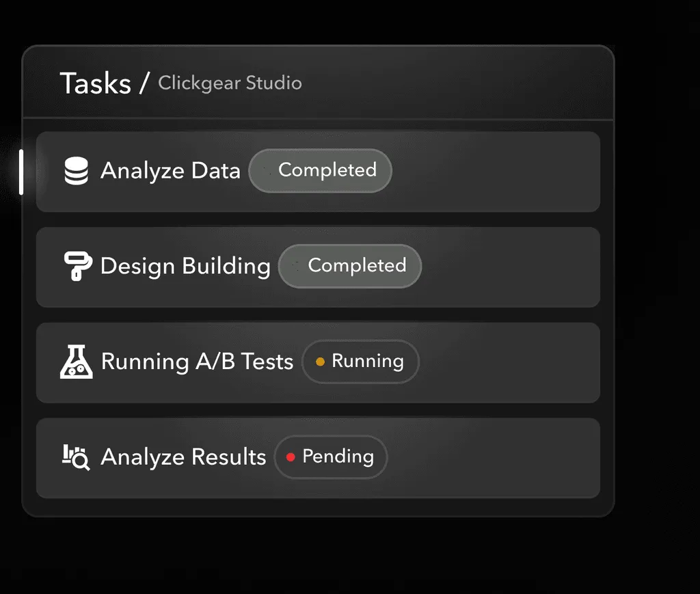Click the orange status dot in Running badge
Image resolution: width=700 pixels, height=594 pixels.
[x=320, y=362]
